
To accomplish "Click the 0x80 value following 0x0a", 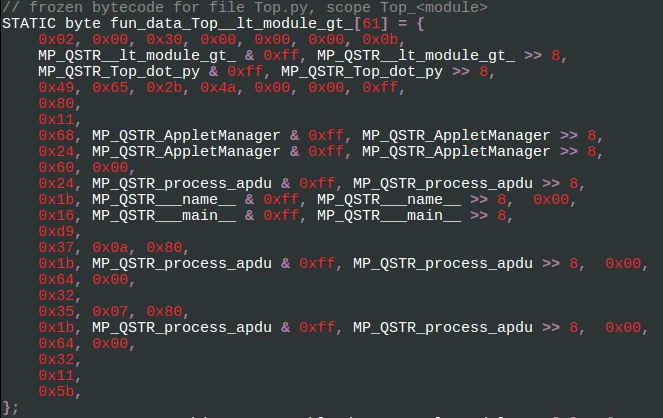I will 164,248.
